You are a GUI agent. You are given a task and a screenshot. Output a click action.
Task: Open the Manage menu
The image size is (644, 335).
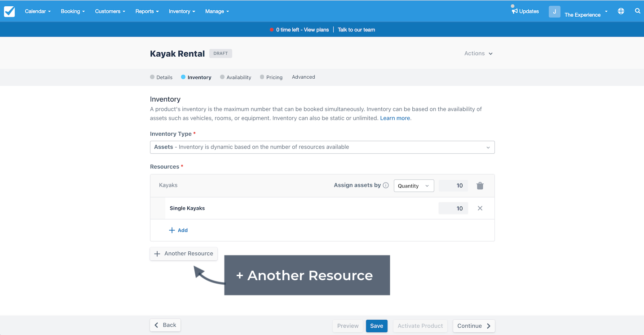(217, 11)
